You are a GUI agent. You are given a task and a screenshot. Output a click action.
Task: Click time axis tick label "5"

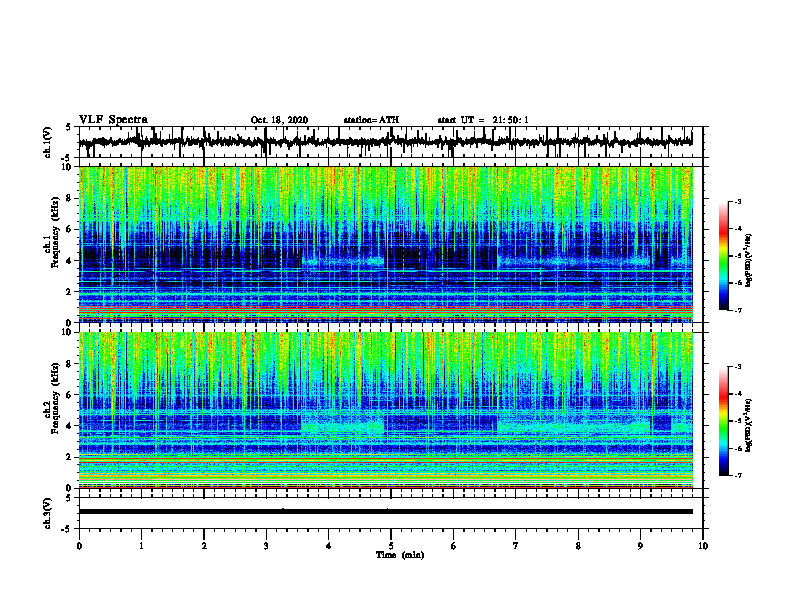click(391, 546)
